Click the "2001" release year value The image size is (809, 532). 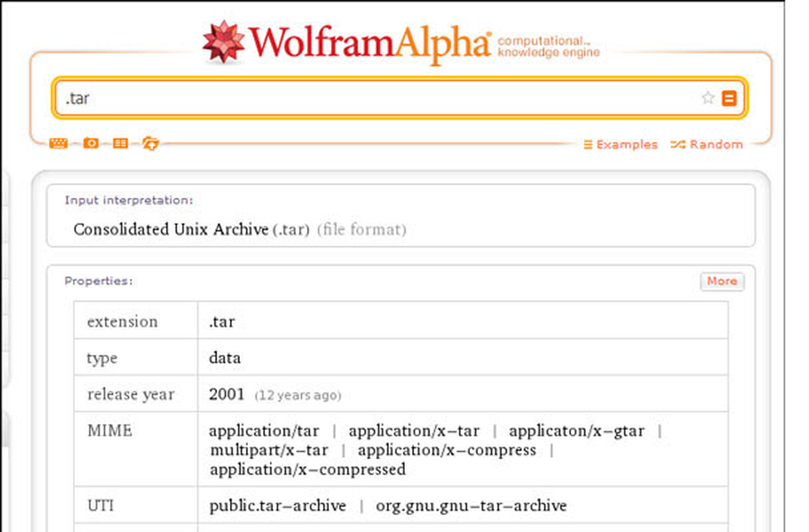(x=227, y=394)
